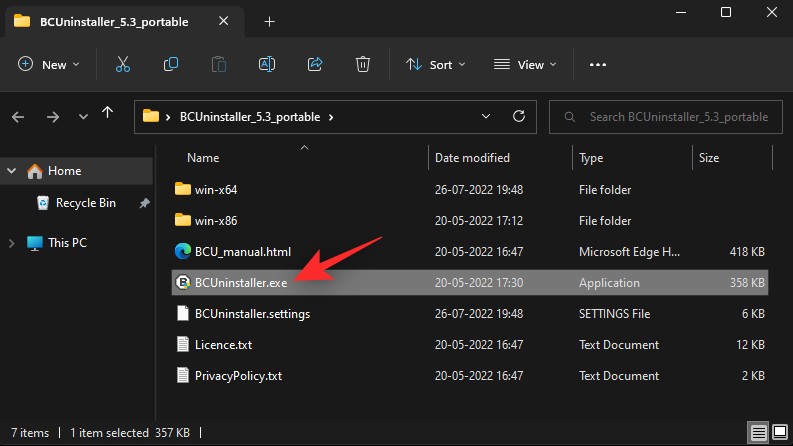Click the win-x86 folder icon
This screenshot has height=446, width=793.
point(183,220)
